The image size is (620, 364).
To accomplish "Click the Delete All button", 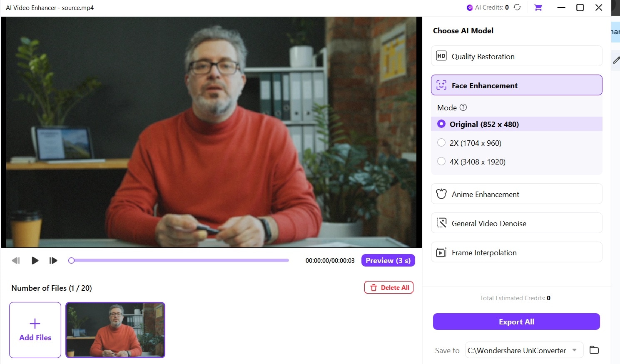I will tap(389, 287).
